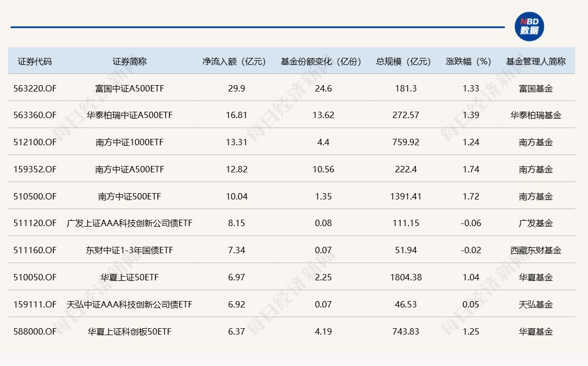
Task: Click the NBD数据 logo icon
Action: 529,27
